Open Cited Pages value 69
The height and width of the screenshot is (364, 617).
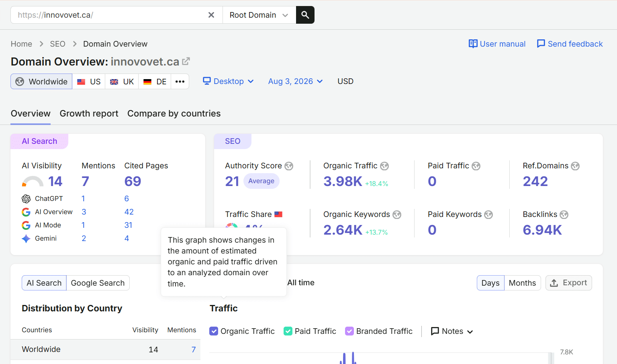click(133, 181)
